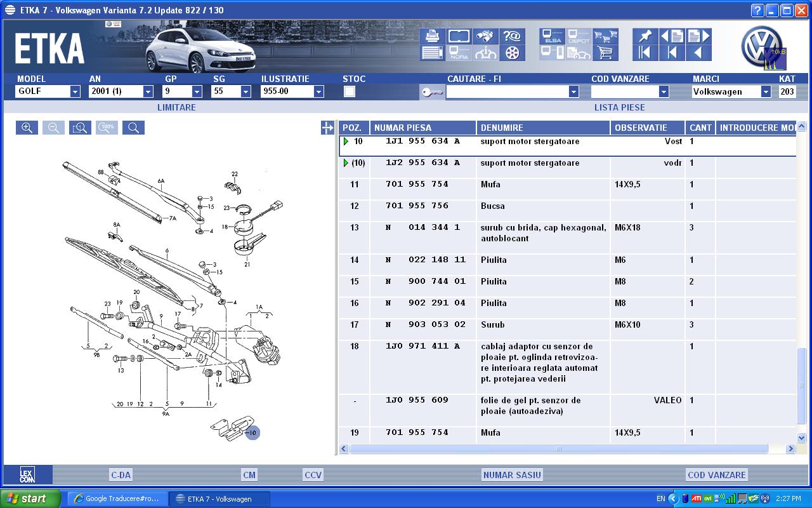Viewport: 812px width, 508px height.
Task: Select part number 1J0 971 411 A
Action: click(x=423, y=346)
